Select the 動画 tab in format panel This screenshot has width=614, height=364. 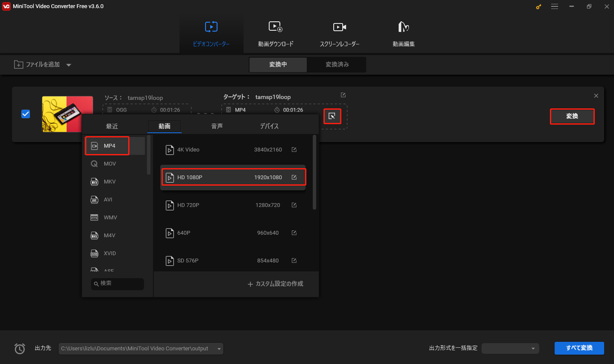tap(165, 126)
